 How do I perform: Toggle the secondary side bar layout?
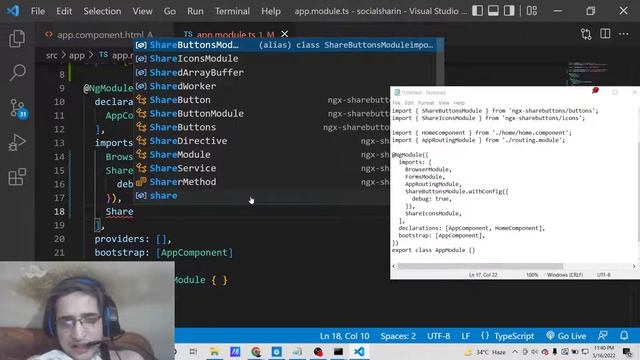click(509, 11)
